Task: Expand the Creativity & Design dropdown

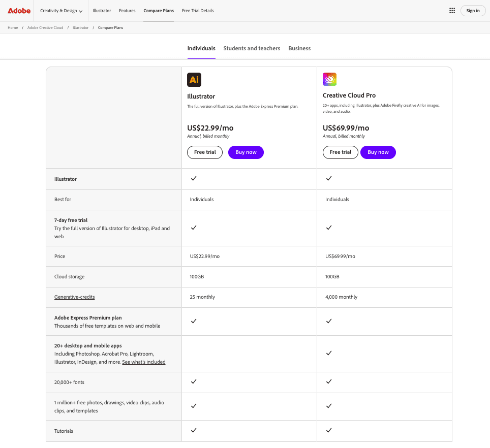Action: (61, 11)
